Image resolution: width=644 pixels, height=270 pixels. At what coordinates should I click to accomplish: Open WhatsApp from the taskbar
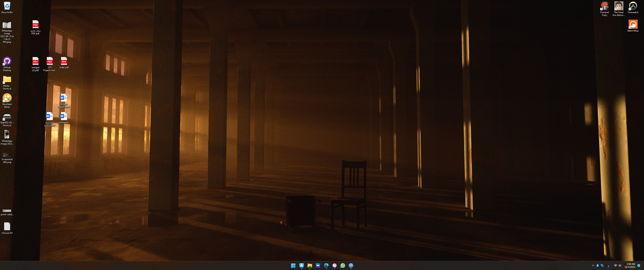click(x=343, y=265)
